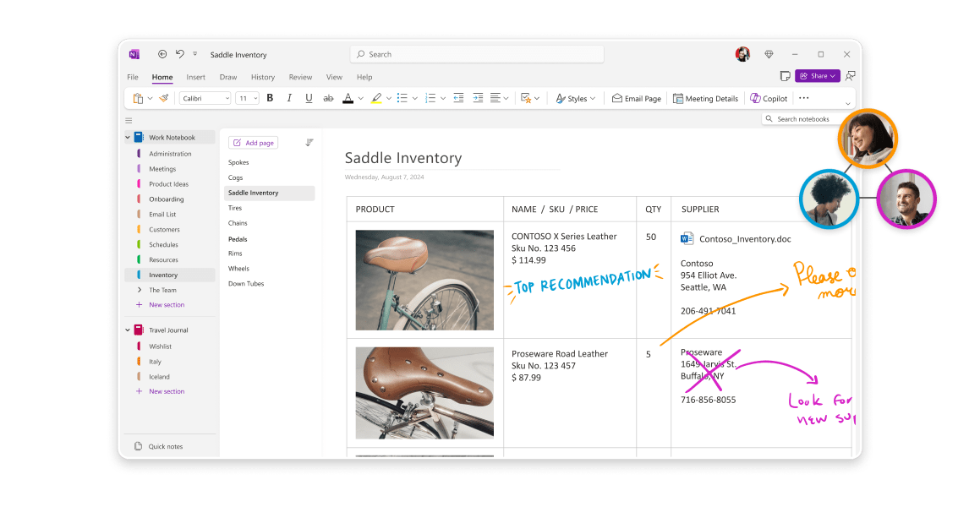Open the Help tab
Image resolution: width=980 pixels, height=507 pixels.
pyautogui.click(x=364, y=77)
